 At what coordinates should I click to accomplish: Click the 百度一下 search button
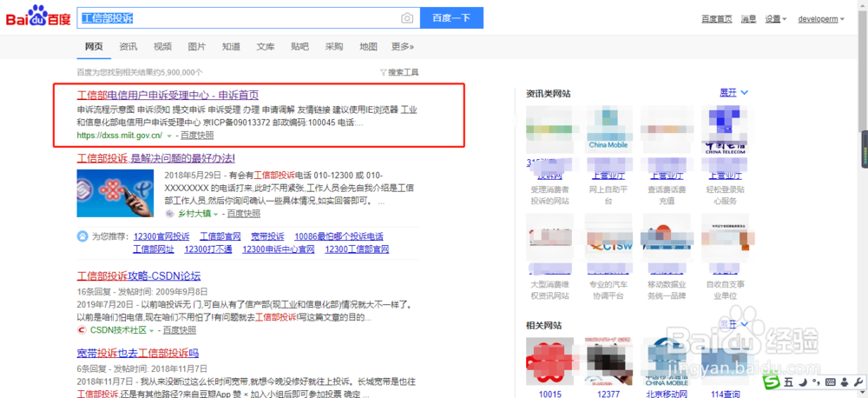(x=451, y=17)
